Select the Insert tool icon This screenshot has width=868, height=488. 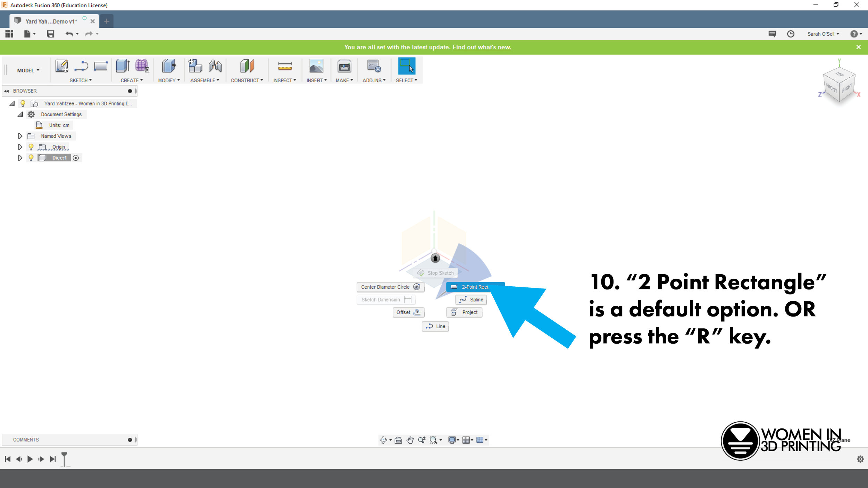point(316,66)
